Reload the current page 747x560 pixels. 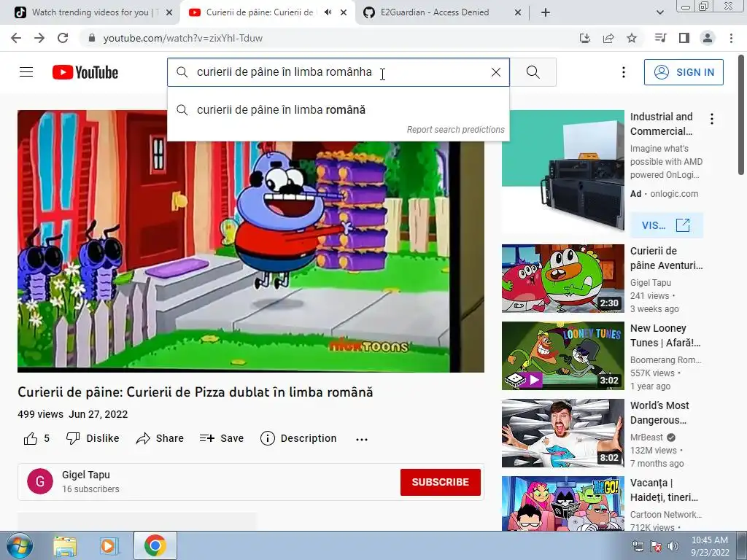[x=63, y=38]
